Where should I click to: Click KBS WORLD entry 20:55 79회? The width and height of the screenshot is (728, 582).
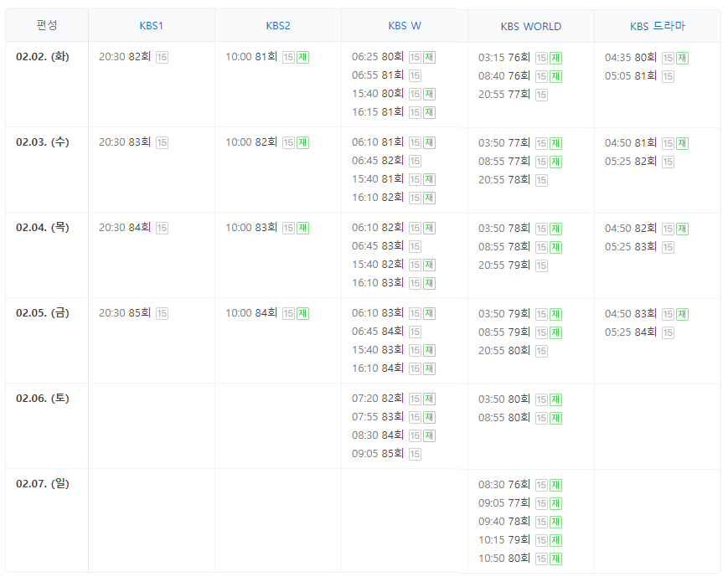504,265
